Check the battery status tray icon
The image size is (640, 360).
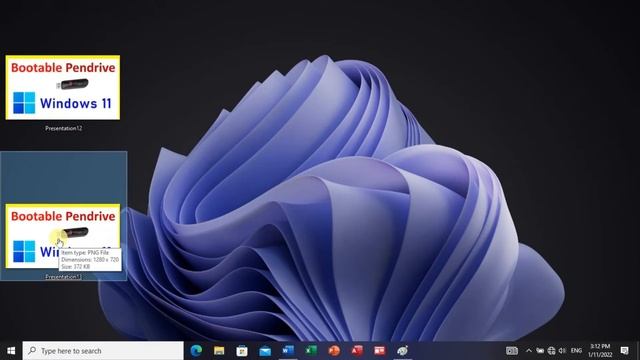[x=540, y=351]
